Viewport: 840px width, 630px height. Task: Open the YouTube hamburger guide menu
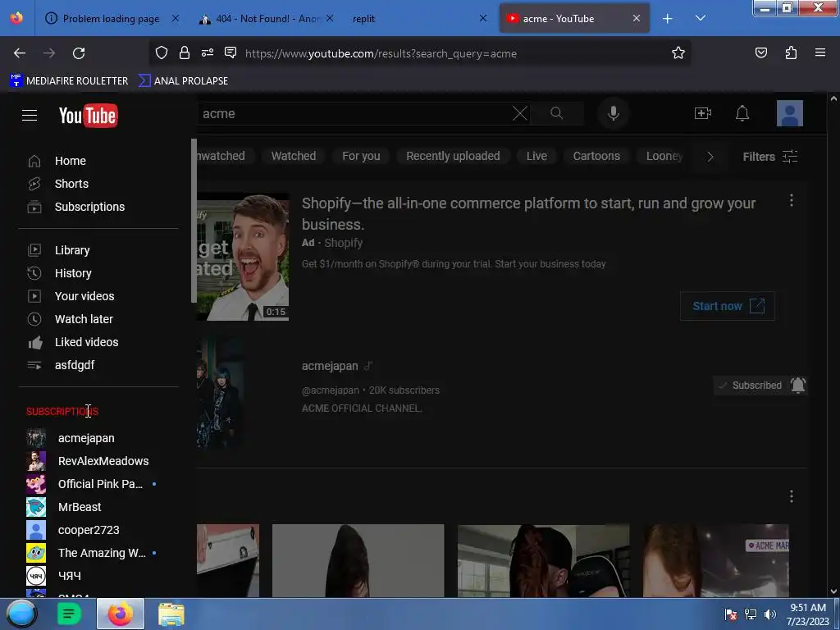tap(30, 115)
